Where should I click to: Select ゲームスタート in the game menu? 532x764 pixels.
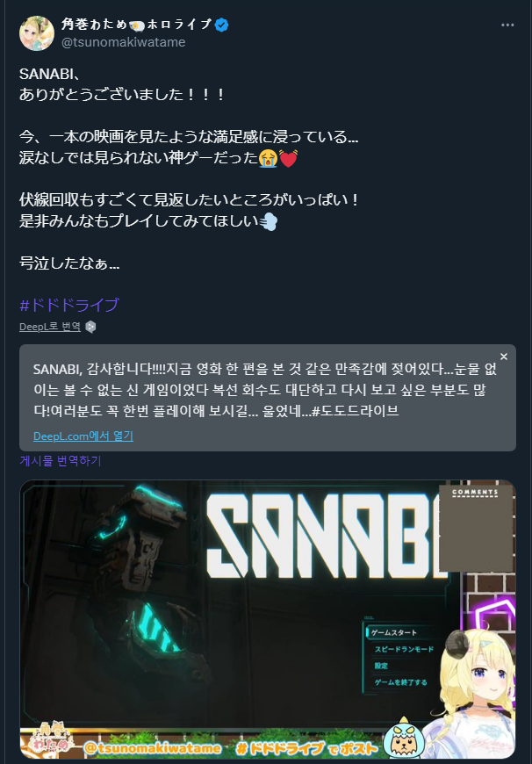tap(393, 632)
